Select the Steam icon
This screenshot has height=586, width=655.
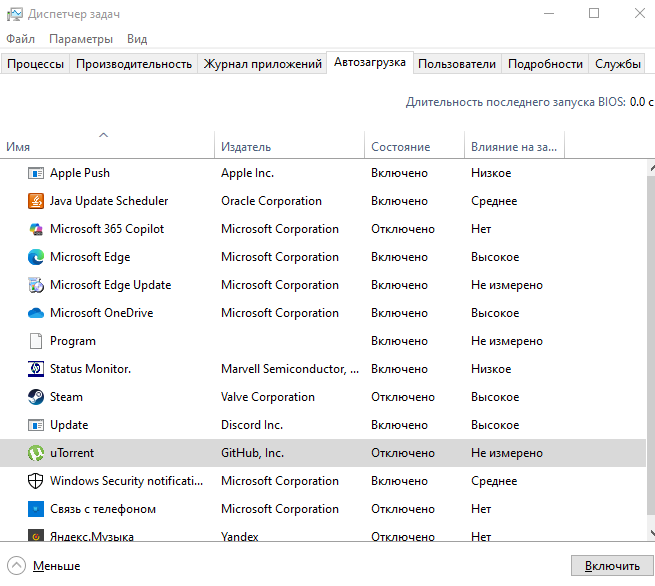coord(36,397)
